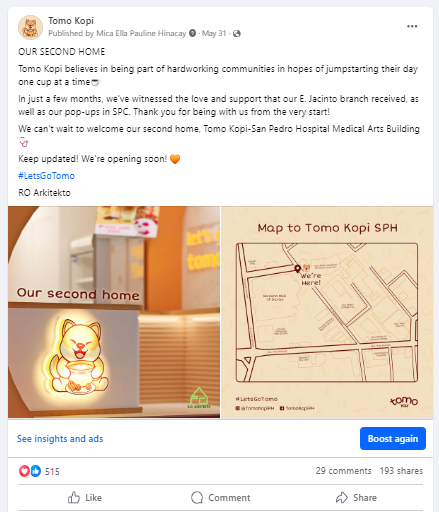This screenshot has width=439, height=512.
Task: Open the three-dot post options menu
Action: point(412,26)
